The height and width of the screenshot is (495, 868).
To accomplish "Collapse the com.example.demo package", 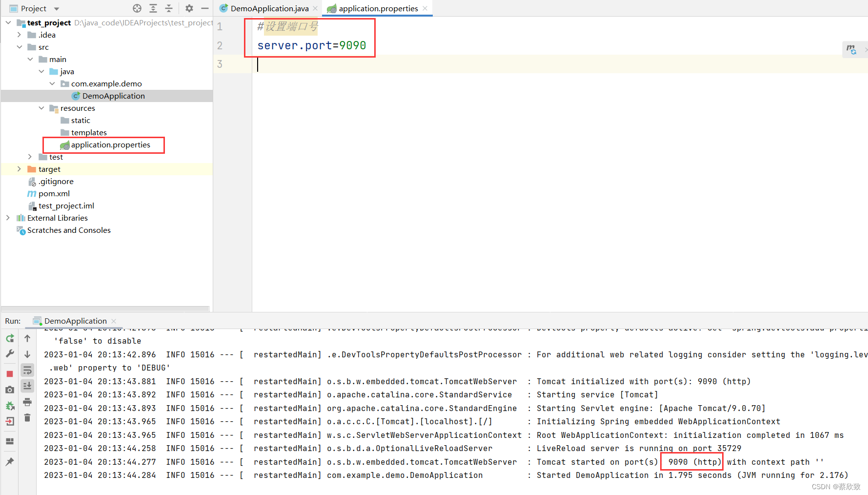I will (52, 83).
